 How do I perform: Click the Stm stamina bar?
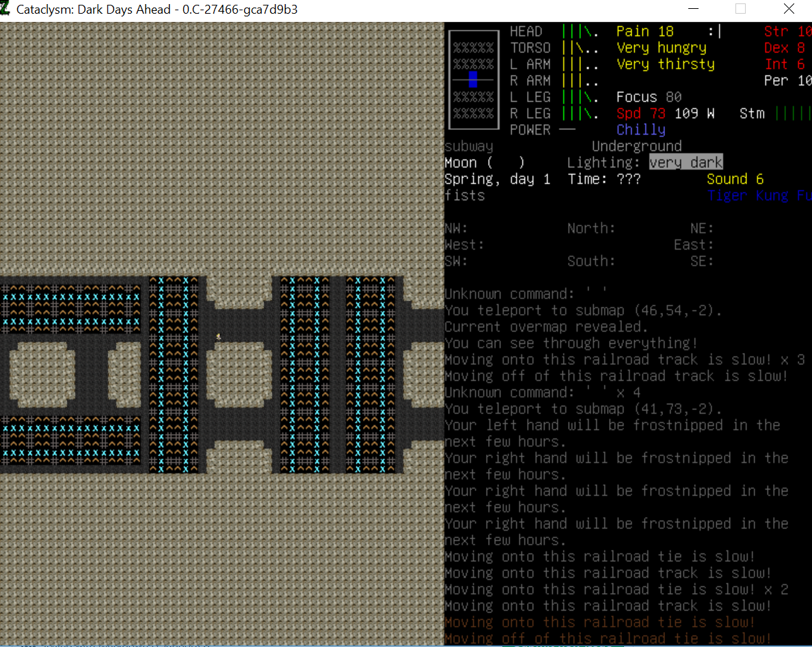tap(793, 113)
